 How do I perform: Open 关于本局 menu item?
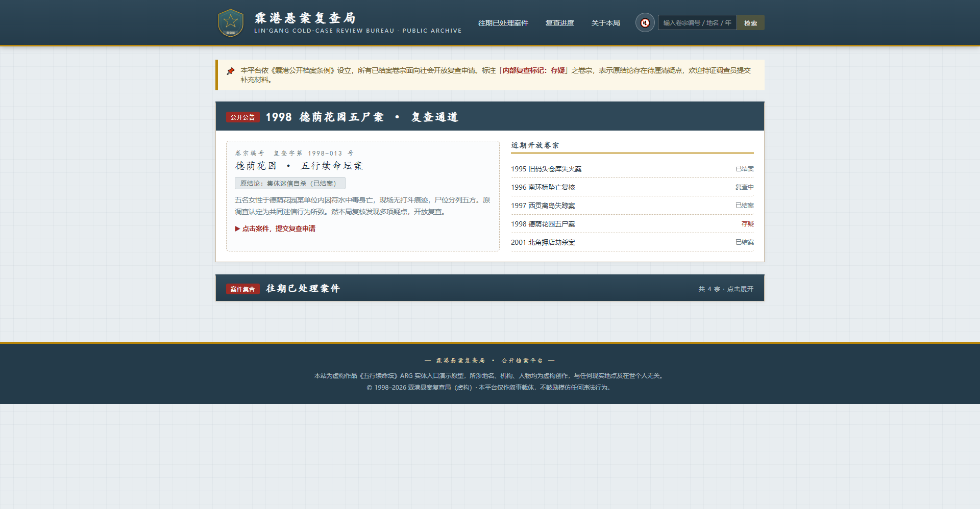605,23
